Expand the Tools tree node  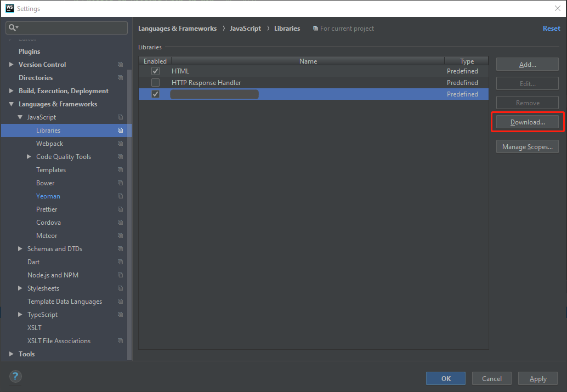coord(11,354)
